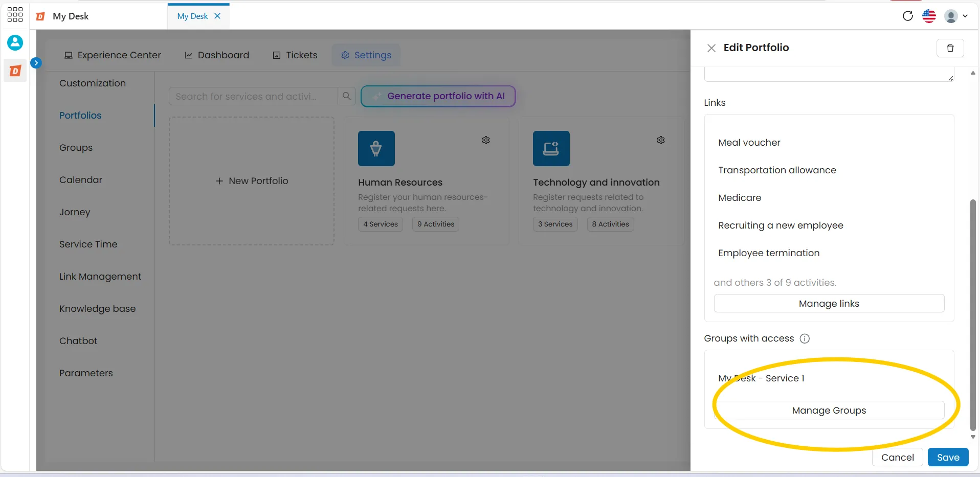
Task: Click the Manage links button
Action: pyautogui.click(x=829, y=304)
